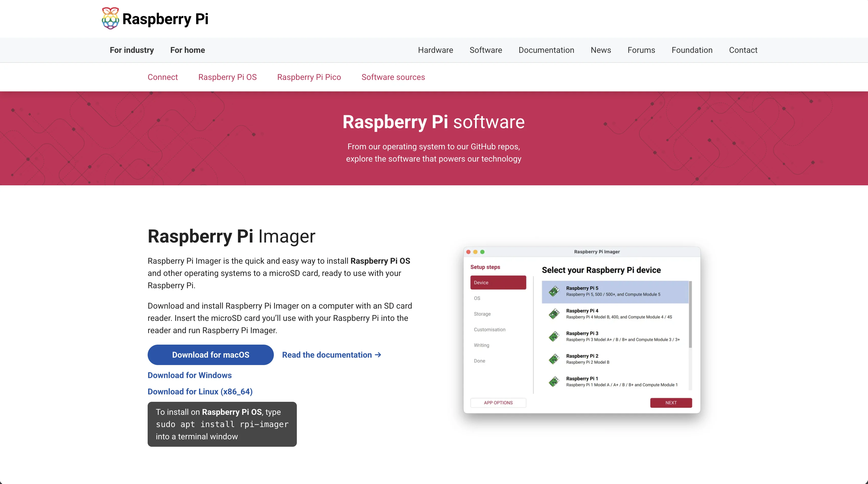This screenshot has height=484, width=868.
Task: Open Documentation in the top navigation
Action: 546,50
